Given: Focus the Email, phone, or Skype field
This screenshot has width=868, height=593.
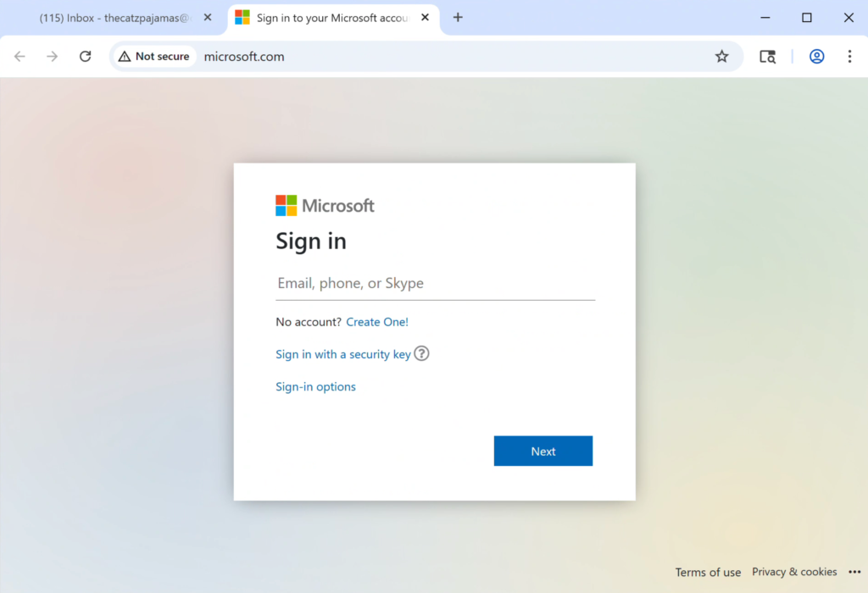Looking at the screenshot, I should pyautogui.click(x=435, y=284).
